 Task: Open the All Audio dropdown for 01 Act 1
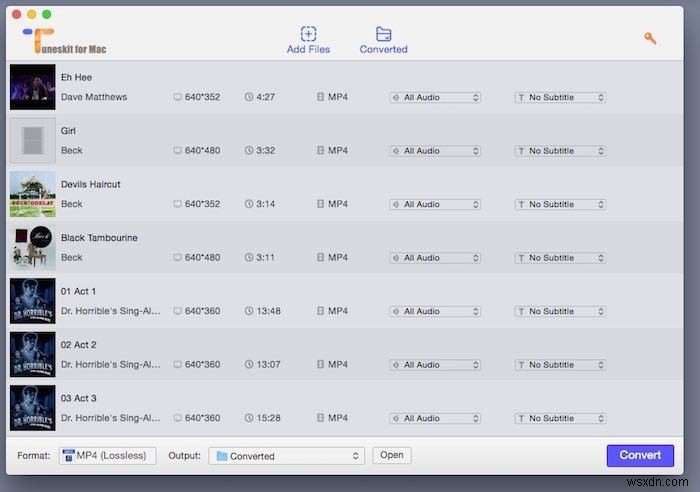435,312
